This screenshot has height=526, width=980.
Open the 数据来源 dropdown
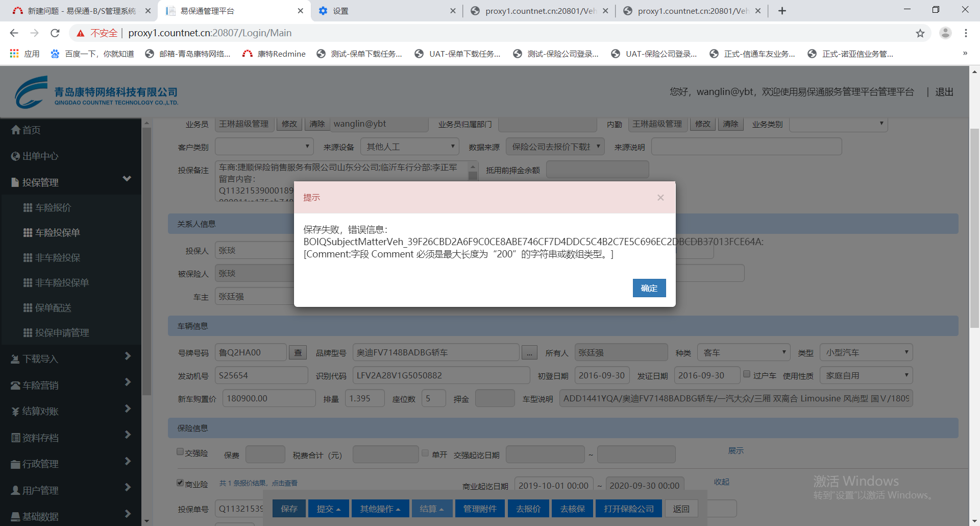[x=555, y=147]
